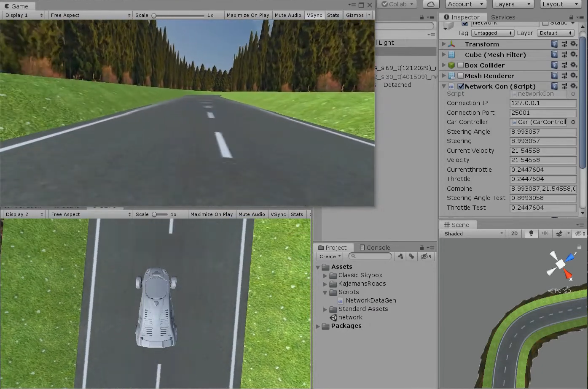
Task: Enable the Box Collider component checkbox
Action: (x=461, y=65)
